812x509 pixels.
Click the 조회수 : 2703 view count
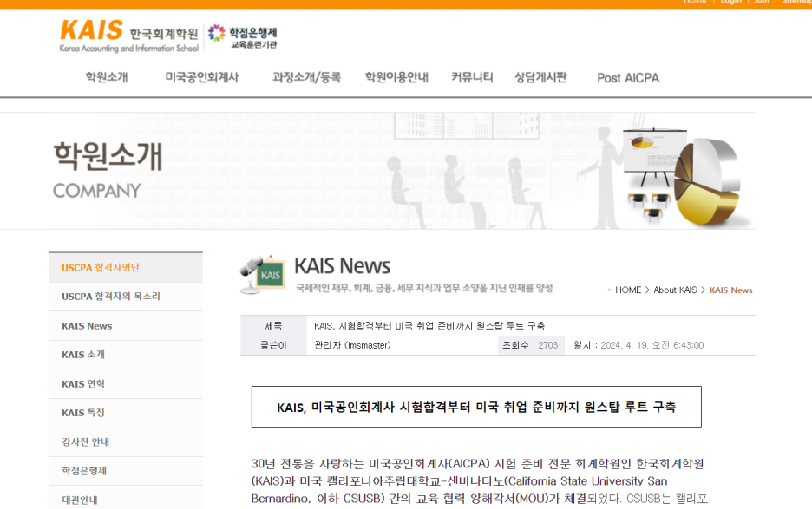coord(530,345)
